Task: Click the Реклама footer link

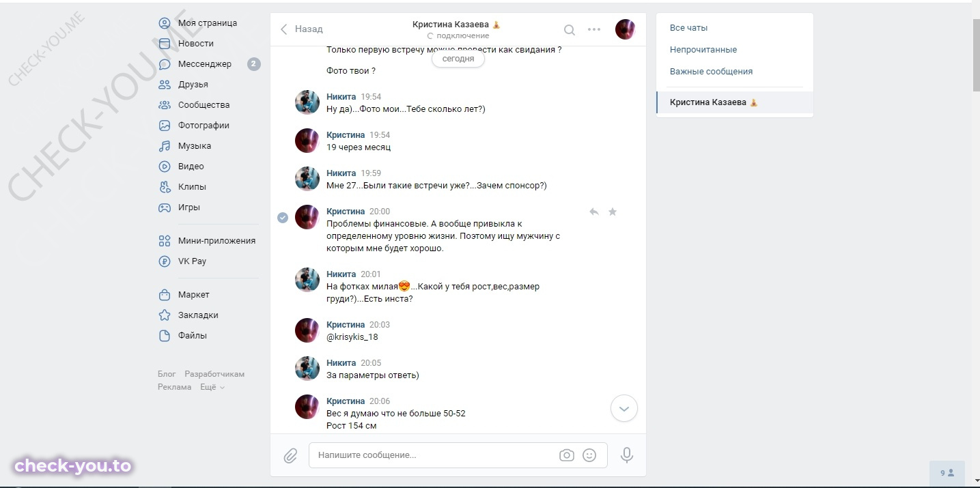Action: click(175, 387)
